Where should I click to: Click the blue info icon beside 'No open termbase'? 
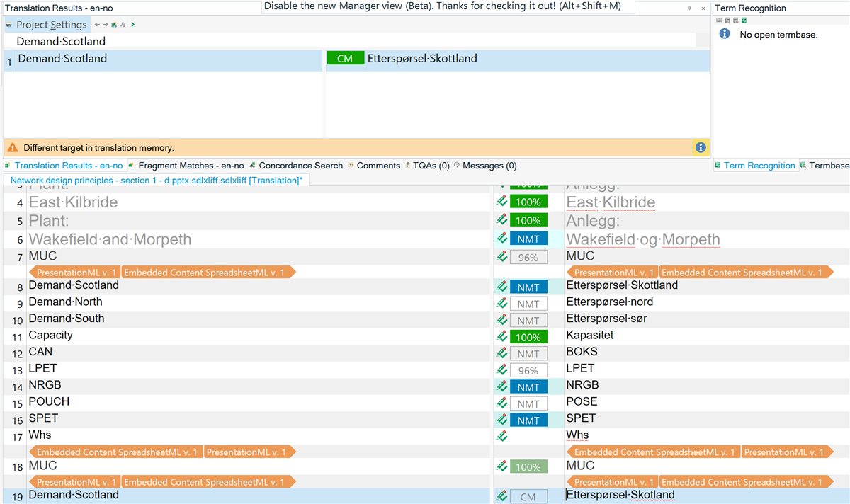723,33
